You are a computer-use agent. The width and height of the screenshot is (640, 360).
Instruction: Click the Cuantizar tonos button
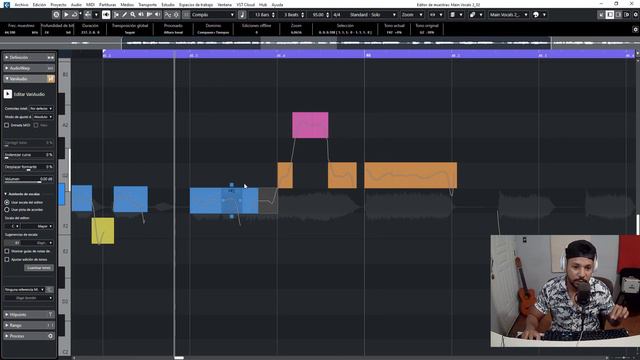click(39, 268)
